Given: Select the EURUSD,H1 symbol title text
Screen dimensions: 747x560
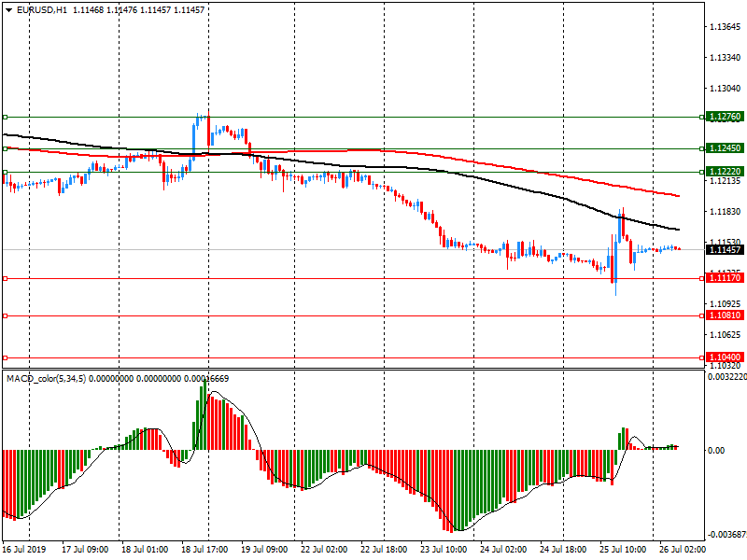Looking at the screenshot, I should 42,10.
